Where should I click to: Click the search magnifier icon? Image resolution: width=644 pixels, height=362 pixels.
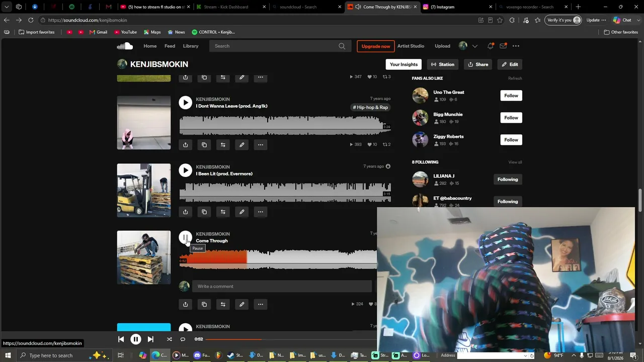342,46
